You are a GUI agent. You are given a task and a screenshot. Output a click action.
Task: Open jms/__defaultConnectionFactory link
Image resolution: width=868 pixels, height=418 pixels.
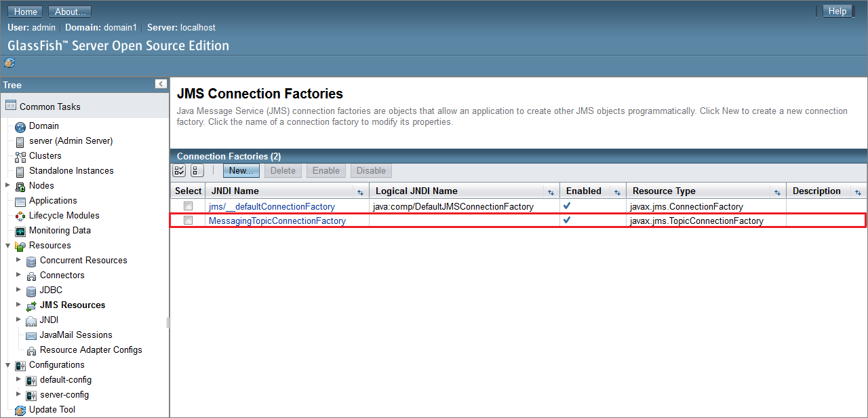click(272, 206)
